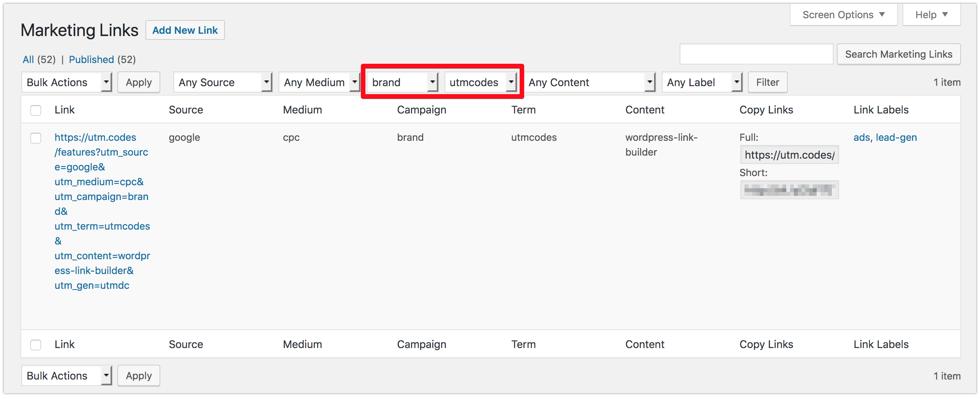Image resolution: width=980 pixels, height=397 pixels.
Task: Click Search Marketing Links
Action: pos(898,54)
